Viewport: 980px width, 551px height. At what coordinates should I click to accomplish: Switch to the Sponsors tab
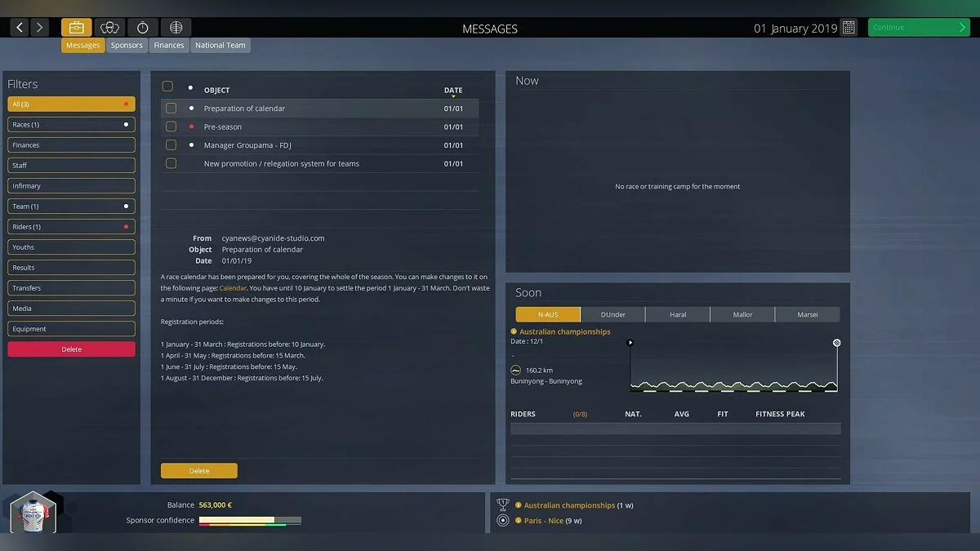click(x=127, y=46)
